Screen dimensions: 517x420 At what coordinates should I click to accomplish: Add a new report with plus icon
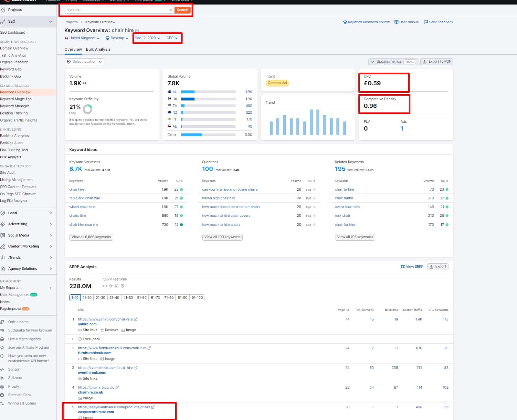coord(51,288)
